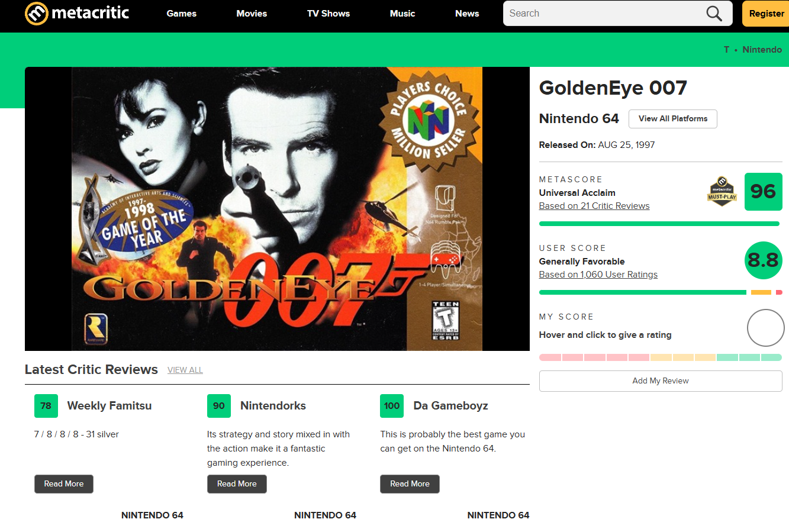
Task: Click the Nintendorks publication name
Action: pos(273,406)
